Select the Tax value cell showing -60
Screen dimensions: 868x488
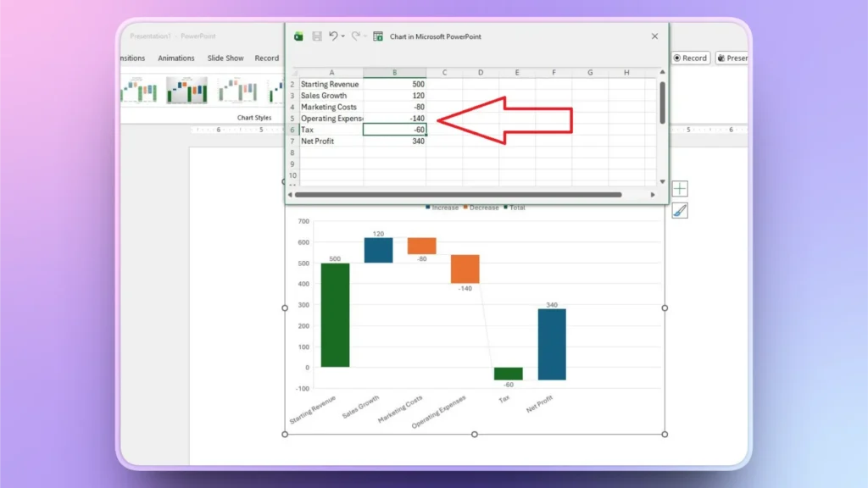[x=394, y=130]
